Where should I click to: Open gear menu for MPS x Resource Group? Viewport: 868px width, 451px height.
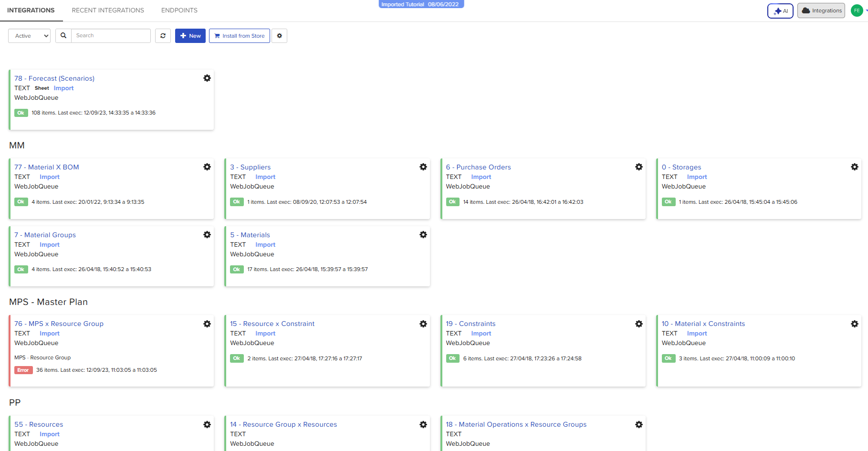pos(207,324)
